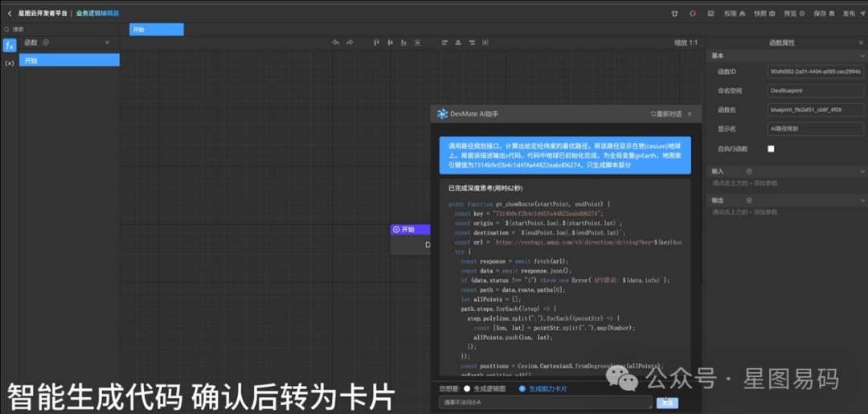Close the DevMate AI助手 dialog
The height and width of the screenshot is (414, 868).
point(690,114)
